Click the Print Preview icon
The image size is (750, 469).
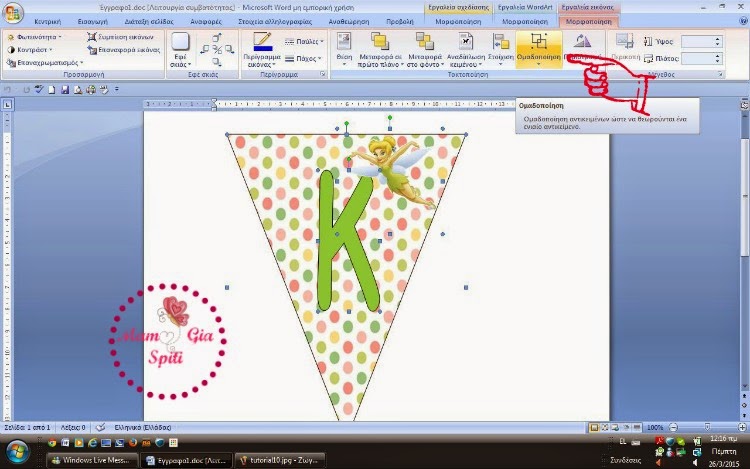pos(77,89)
